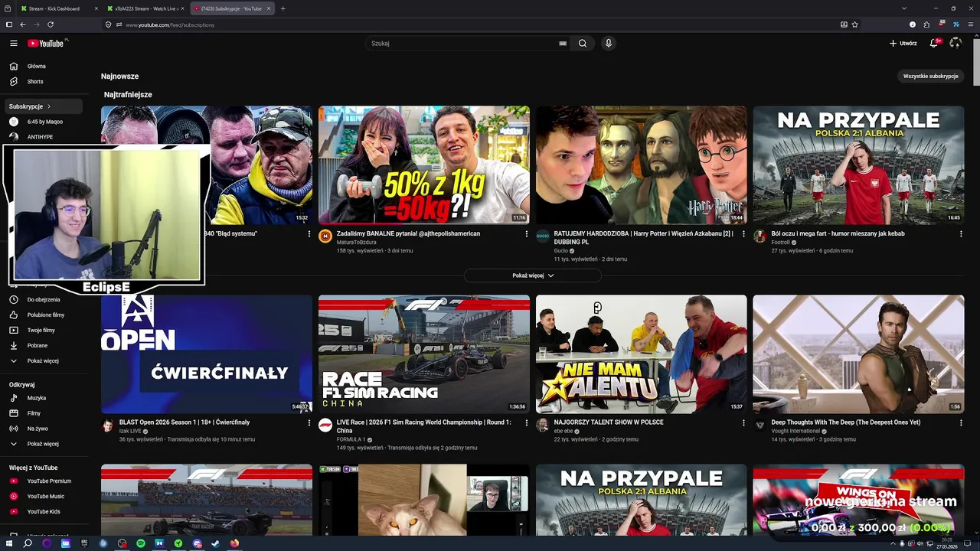980x551 pixels.
Task: Open Polubione filmy playlist
Action: [x=44, y=315]
